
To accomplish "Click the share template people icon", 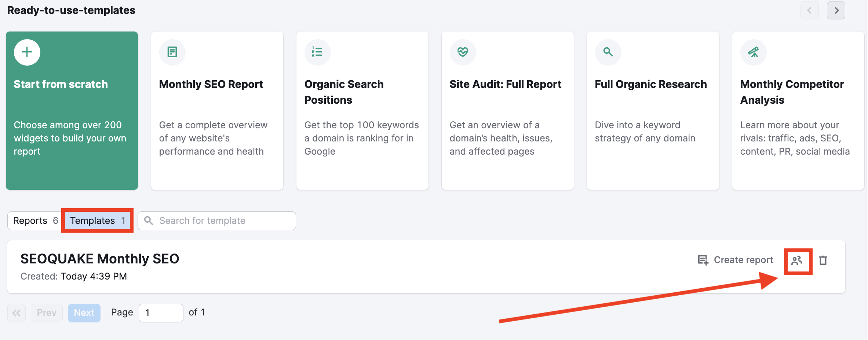I will pyautogui.click(x=797, y=260).
